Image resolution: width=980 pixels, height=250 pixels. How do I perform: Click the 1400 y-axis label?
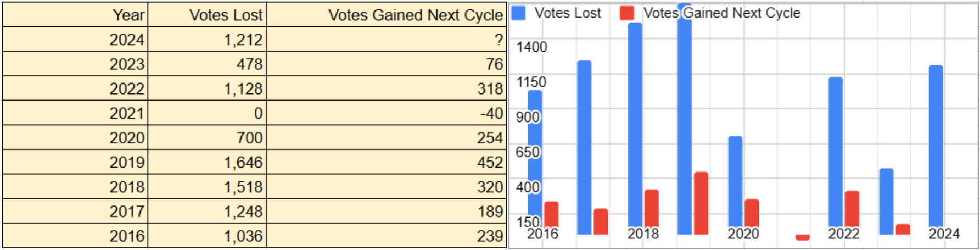coord(531,47)
